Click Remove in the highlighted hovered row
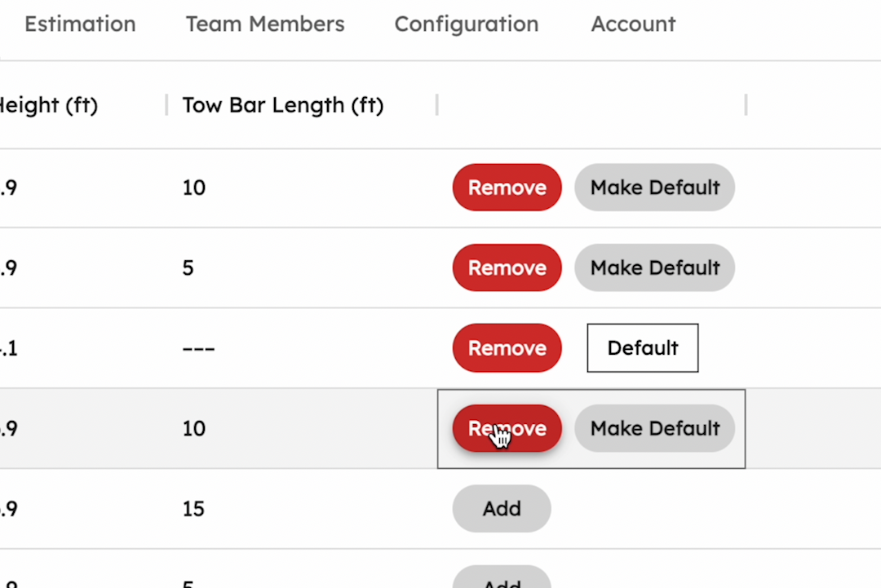Screen dimensions: 881x588 [507, 428]
